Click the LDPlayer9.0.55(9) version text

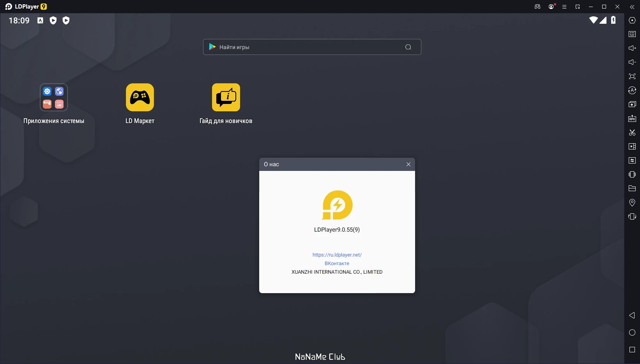pos(337,230)
